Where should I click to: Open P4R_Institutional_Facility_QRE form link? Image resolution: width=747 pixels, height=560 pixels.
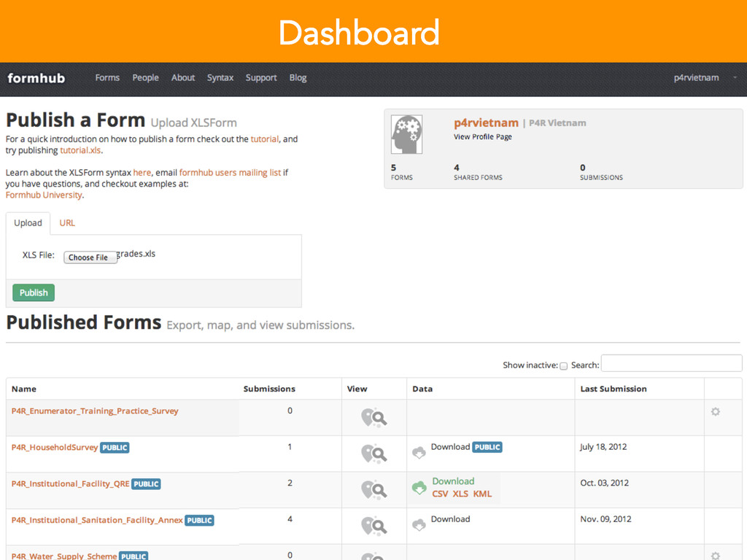71,484
